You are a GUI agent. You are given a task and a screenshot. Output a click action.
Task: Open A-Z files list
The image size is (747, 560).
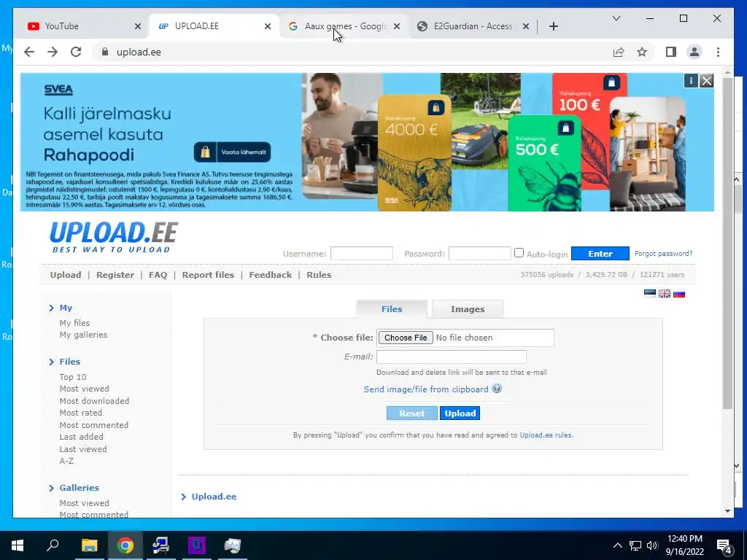pos(66,461)
